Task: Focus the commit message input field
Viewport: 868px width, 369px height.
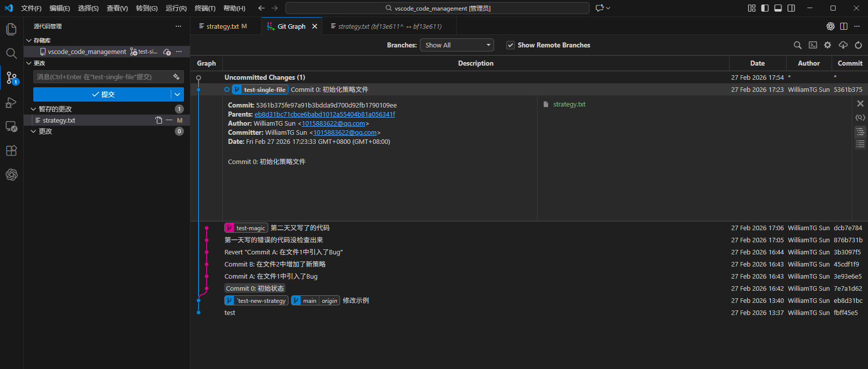Action: pos(102,77)
